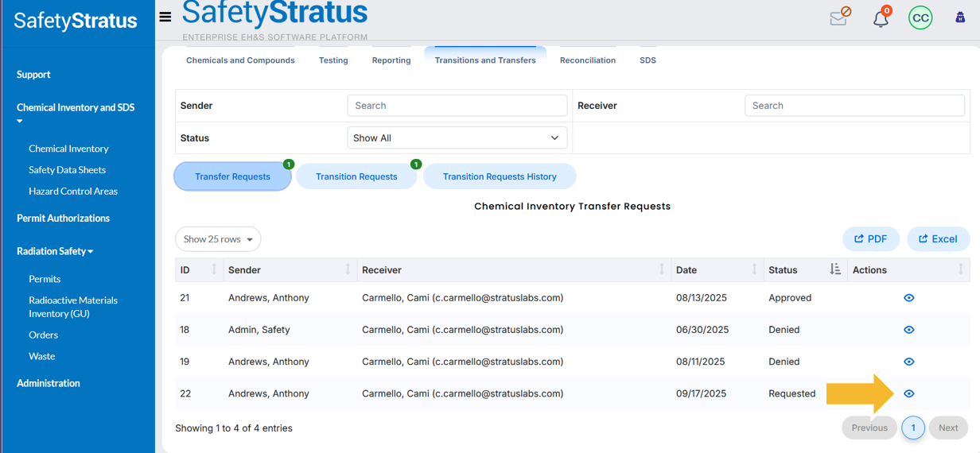View transfer request 22 with the eye icon
The width and height of the screenshot is (980, 453).
pos(909,393)
